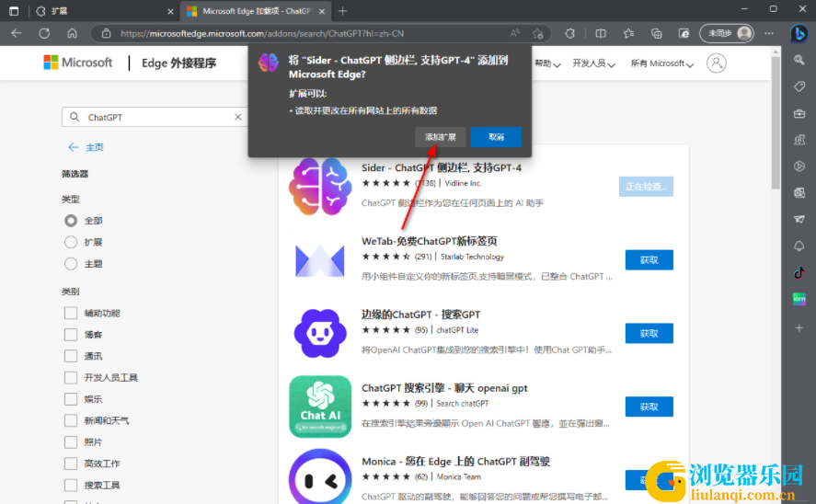Expand the 帮助 dropdown menu
Image resolution: width=816 pixels, height=504 pixels.
click(547, 63)
